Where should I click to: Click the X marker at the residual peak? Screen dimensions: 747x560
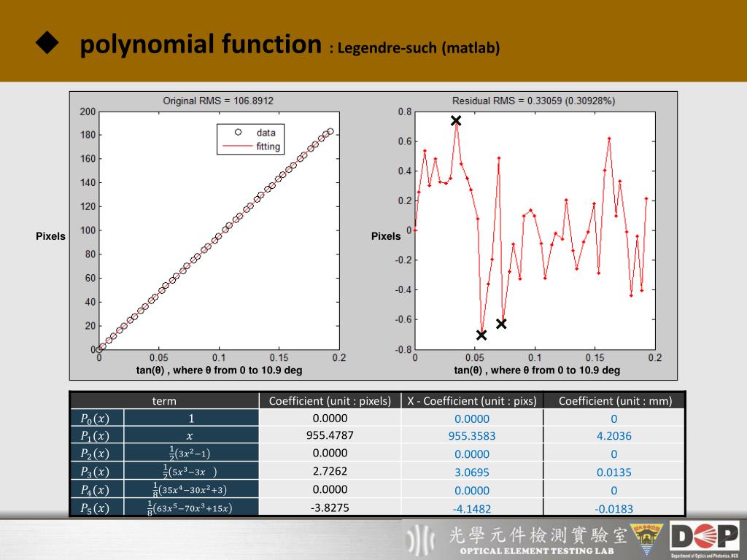click(x=456, y=120)
